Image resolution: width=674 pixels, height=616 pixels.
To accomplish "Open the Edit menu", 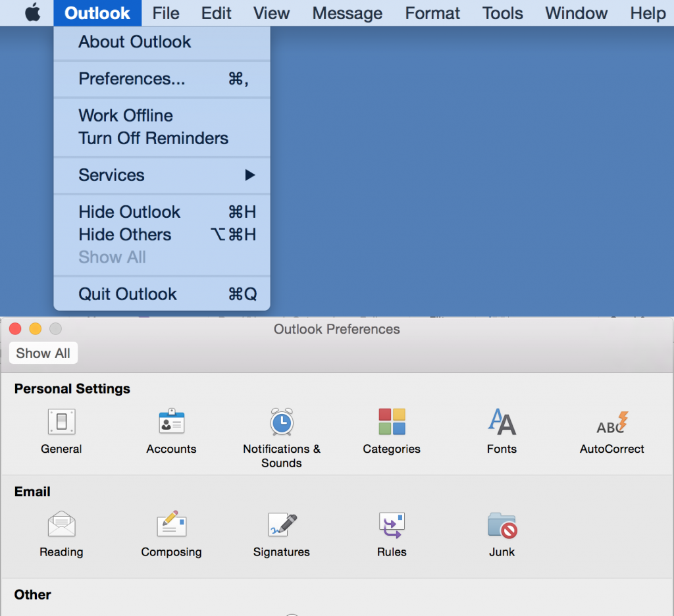I will [216, 13].
